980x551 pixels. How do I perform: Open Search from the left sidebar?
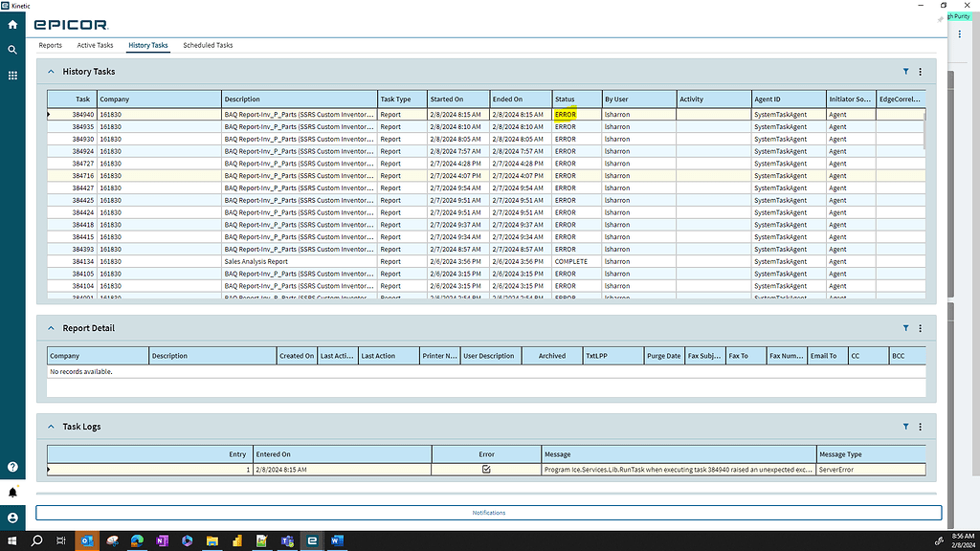11,49
